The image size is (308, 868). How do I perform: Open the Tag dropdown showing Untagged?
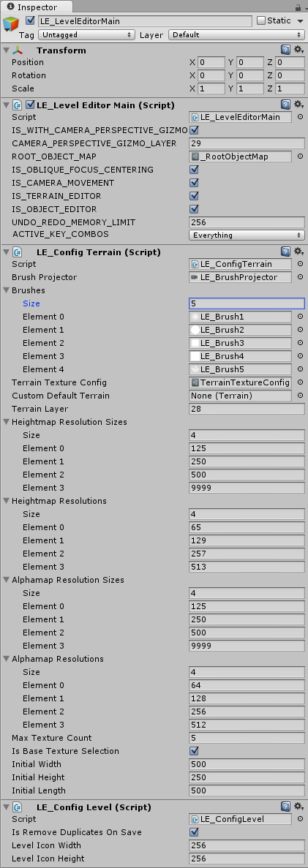point(88,35)
